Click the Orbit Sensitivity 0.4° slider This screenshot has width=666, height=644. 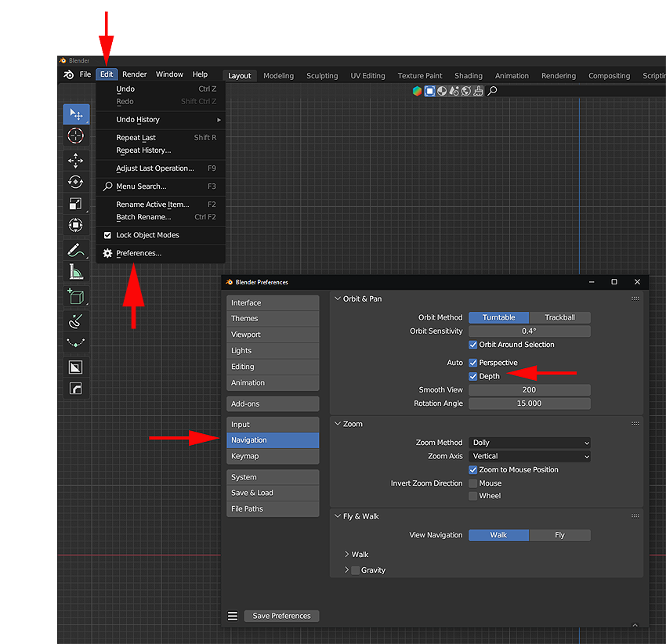(x=529, y=331)
